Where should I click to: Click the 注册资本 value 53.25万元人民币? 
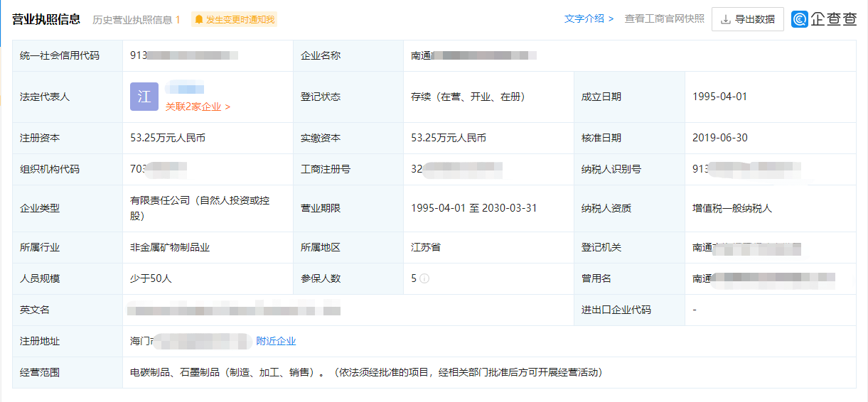[x=168, y=138]
